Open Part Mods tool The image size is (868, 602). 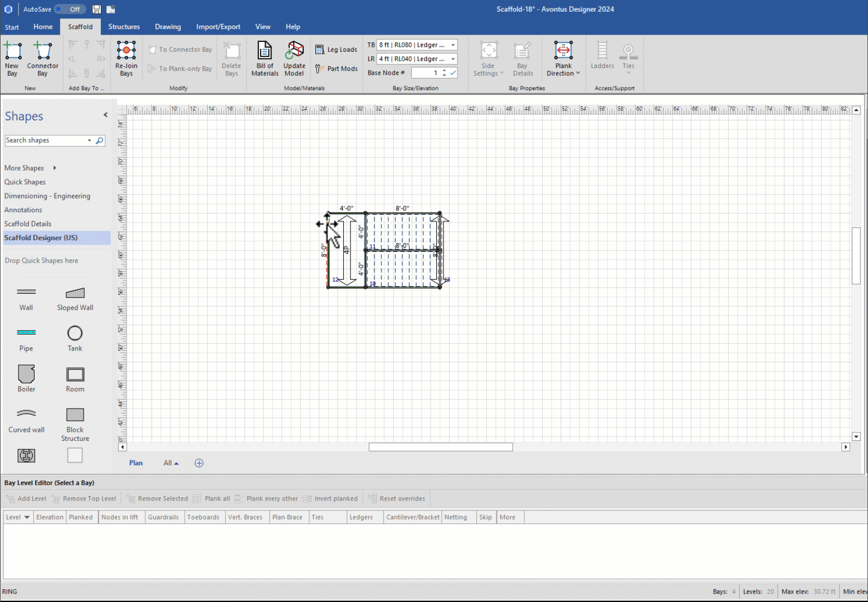click(336, 69)
